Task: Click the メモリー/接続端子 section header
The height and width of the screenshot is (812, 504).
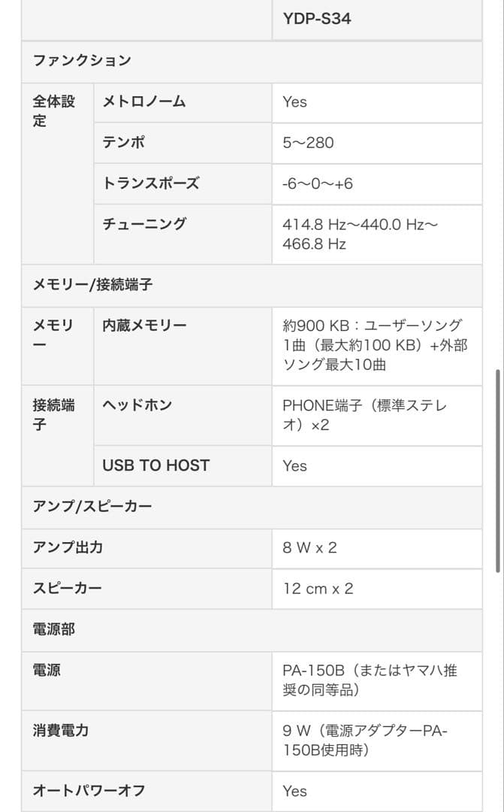Action: [92, 285]
